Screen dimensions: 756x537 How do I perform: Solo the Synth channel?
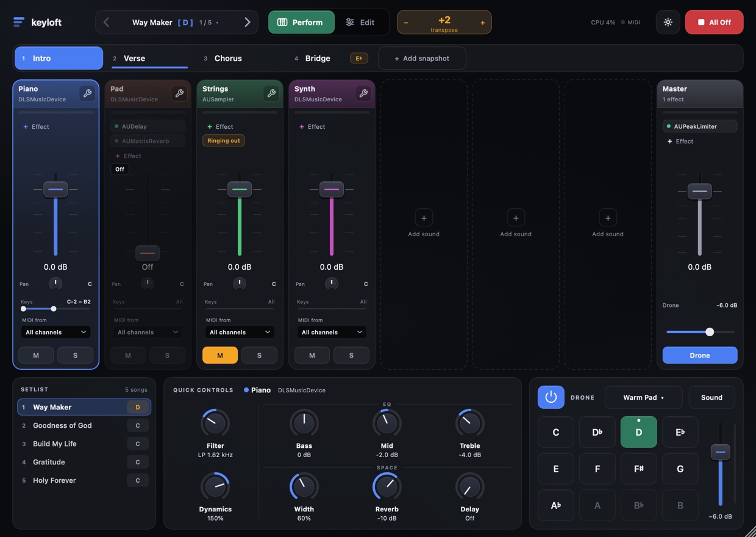point(351,355)
